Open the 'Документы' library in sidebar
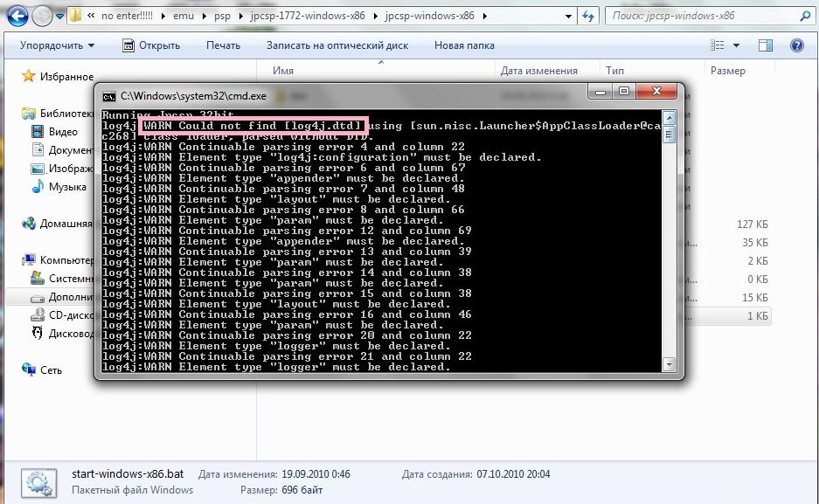The width and height of the screenshot is (819, 504). coord(71,150)
